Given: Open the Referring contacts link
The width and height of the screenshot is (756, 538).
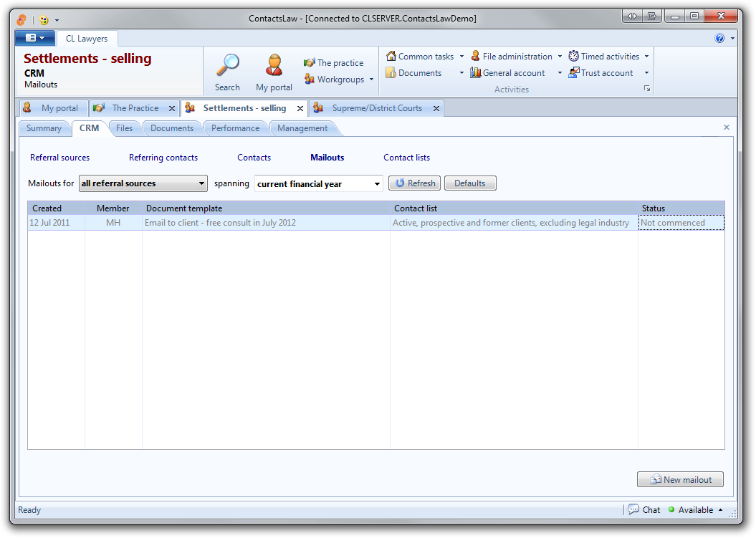Looking at the screenshot, I should (163, 158).
